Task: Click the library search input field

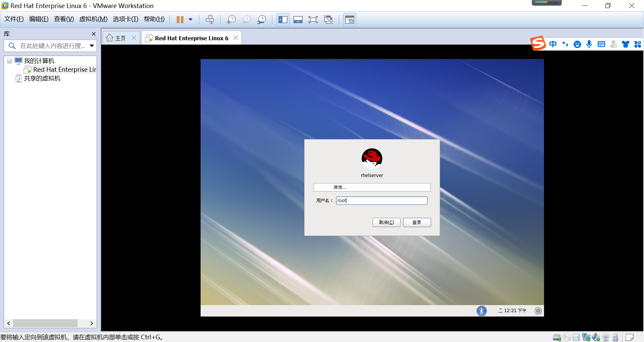Action: click(52, 46)
